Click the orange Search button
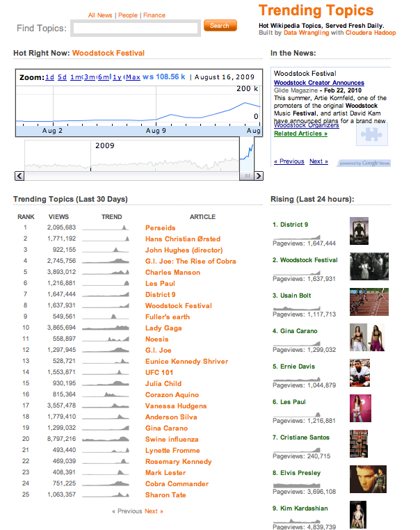 (220, 26)
